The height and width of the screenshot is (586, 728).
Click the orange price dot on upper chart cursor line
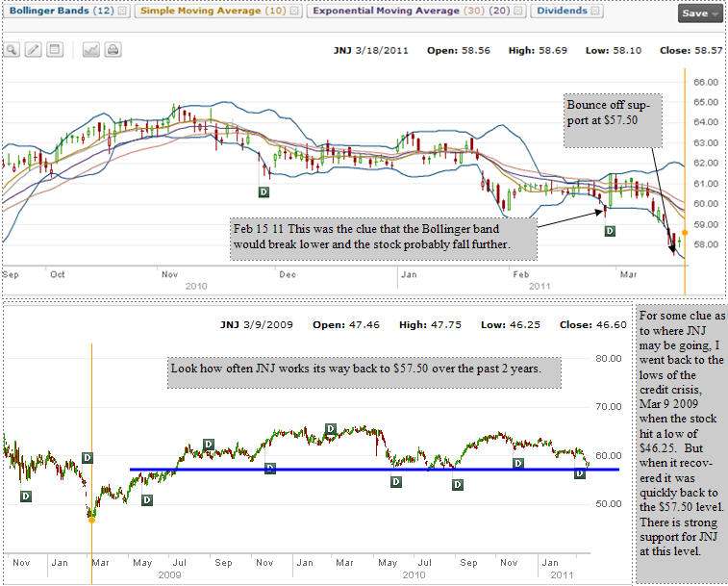point(685,232)
